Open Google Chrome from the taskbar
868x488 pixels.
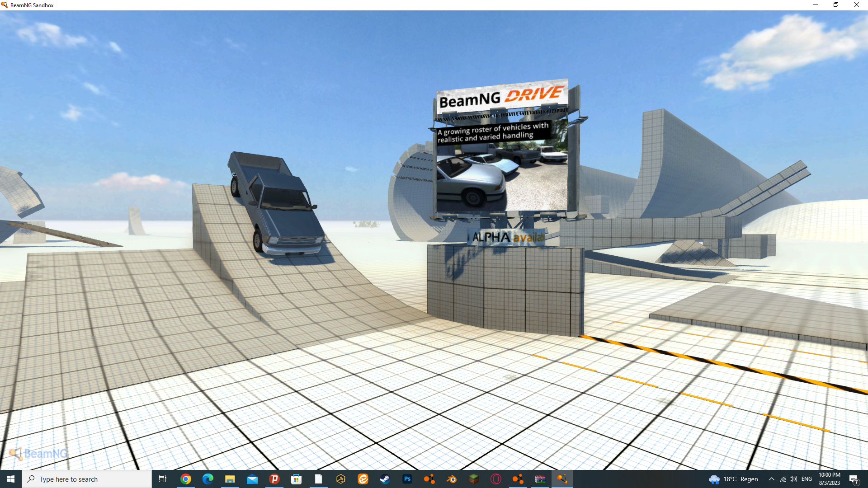coord(186,479)
